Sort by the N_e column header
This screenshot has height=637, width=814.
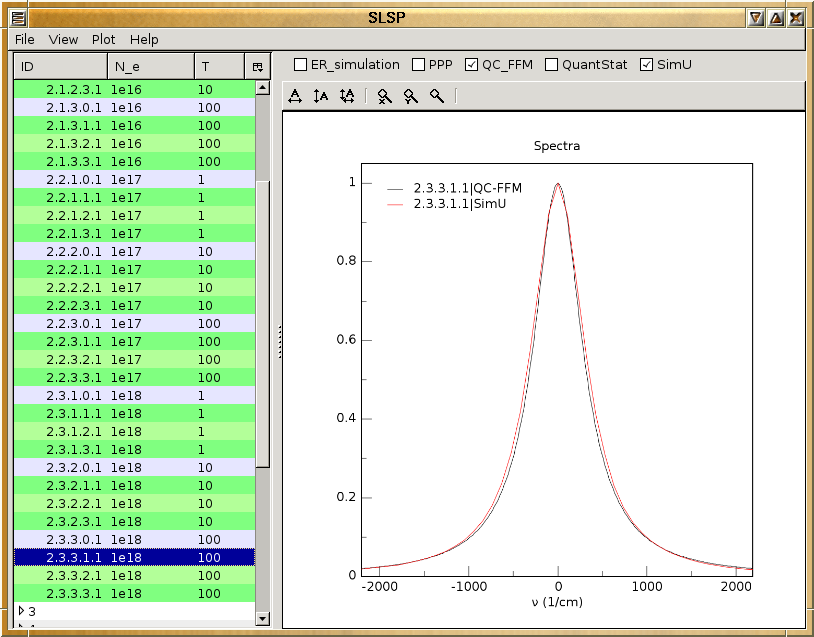[x=150, y=66]
